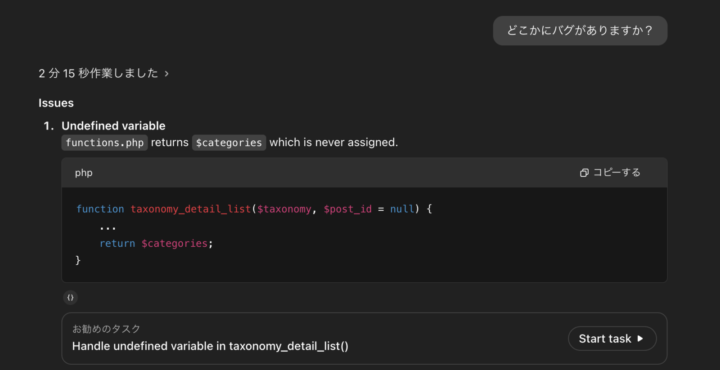This screenshot has width=720, height=370.
Task: Click the copy icon in the php code header
Action: [584, 173]
